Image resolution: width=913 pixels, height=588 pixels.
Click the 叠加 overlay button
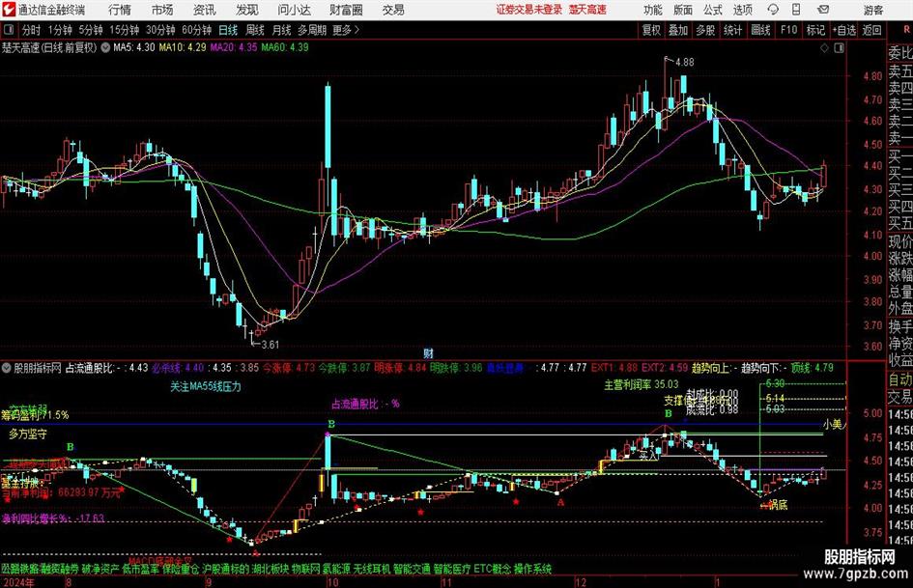pos(678,30)
